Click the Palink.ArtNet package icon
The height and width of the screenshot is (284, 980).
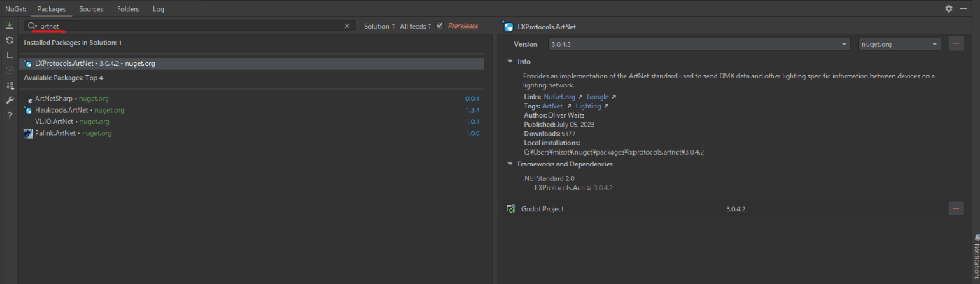[x=29, y=133]
